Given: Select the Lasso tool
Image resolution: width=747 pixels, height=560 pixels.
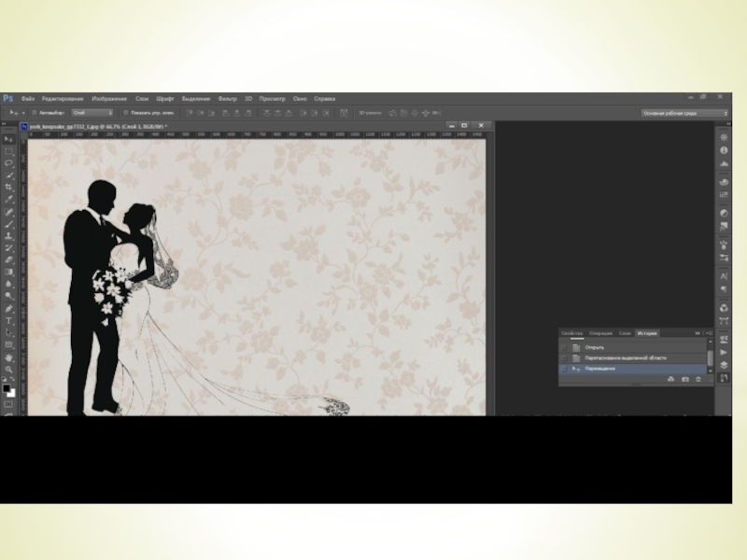Looking at the screenshot, I should [x=9, y=162].
